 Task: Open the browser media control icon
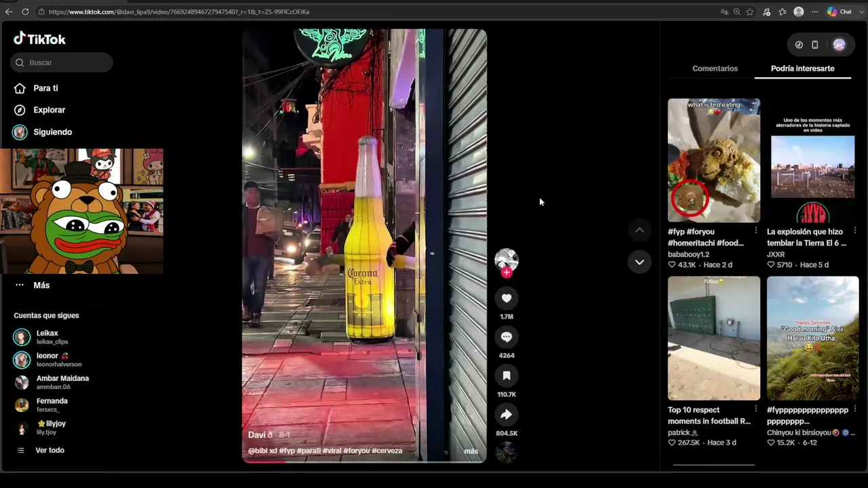[767, 12]
